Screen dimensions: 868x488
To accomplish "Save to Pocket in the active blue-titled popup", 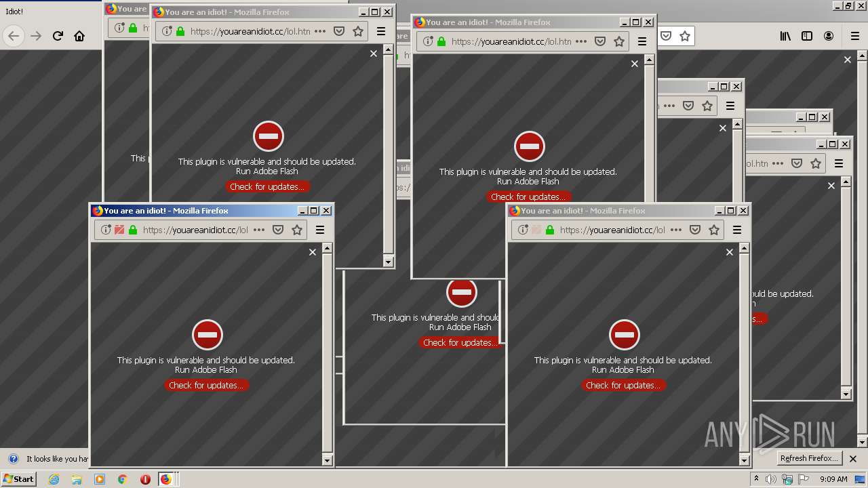I will (278, 230).
